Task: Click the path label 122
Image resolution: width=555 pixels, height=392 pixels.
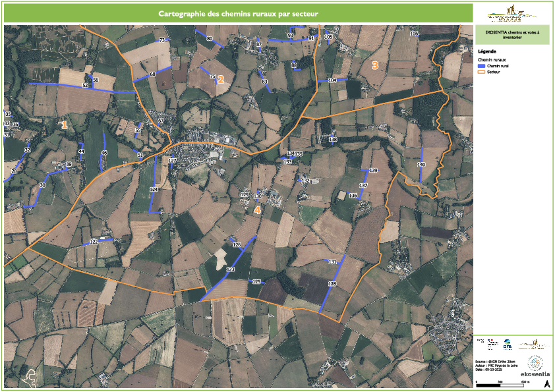Action: (94, 242)
